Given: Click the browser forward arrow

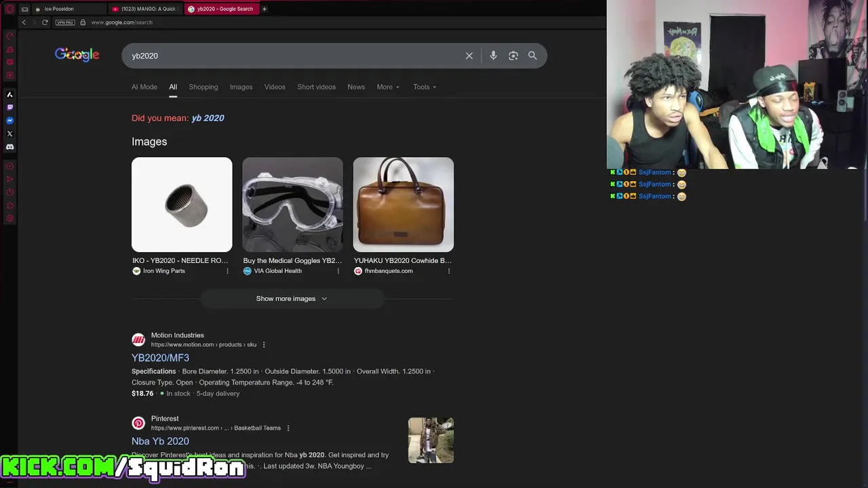Looking at the screenshot, I should pos(34,22).
